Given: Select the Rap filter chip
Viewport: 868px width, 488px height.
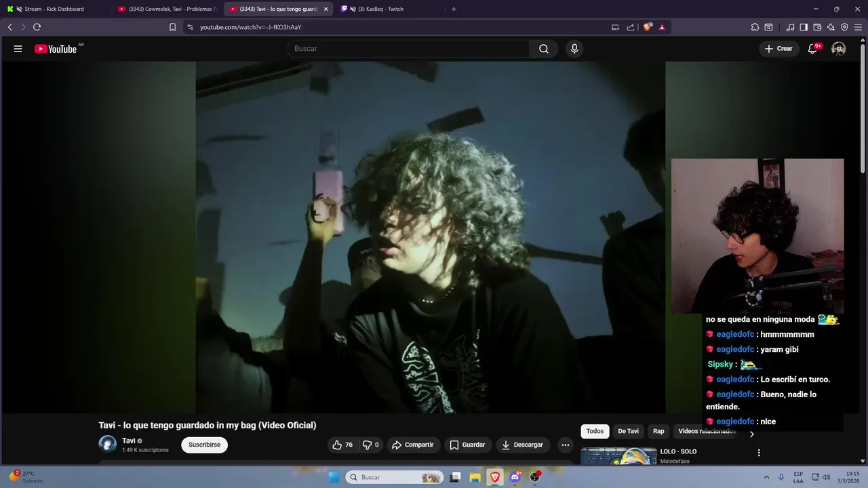Looking at the screenshot, I should tap(658, 431).
